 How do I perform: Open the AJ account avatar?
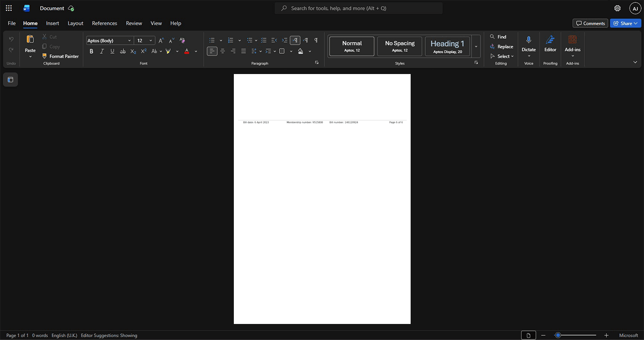(x=635, y=8)
